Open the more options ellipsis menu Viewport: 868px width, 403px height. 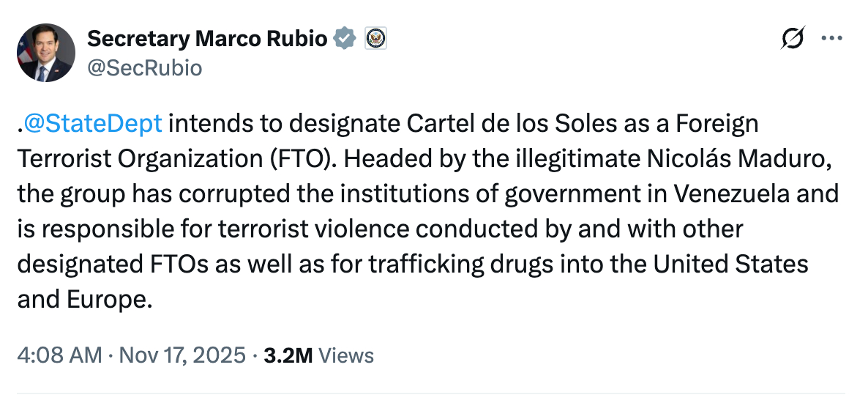pyautogui.click(x=833, y=39)
